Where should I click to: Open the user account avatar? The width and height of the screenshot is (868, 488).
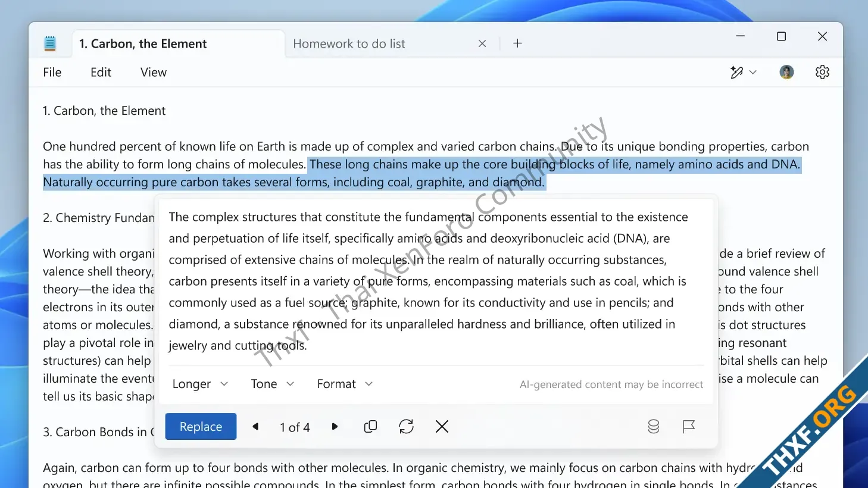pyautogui.click(x=786, y=72)
